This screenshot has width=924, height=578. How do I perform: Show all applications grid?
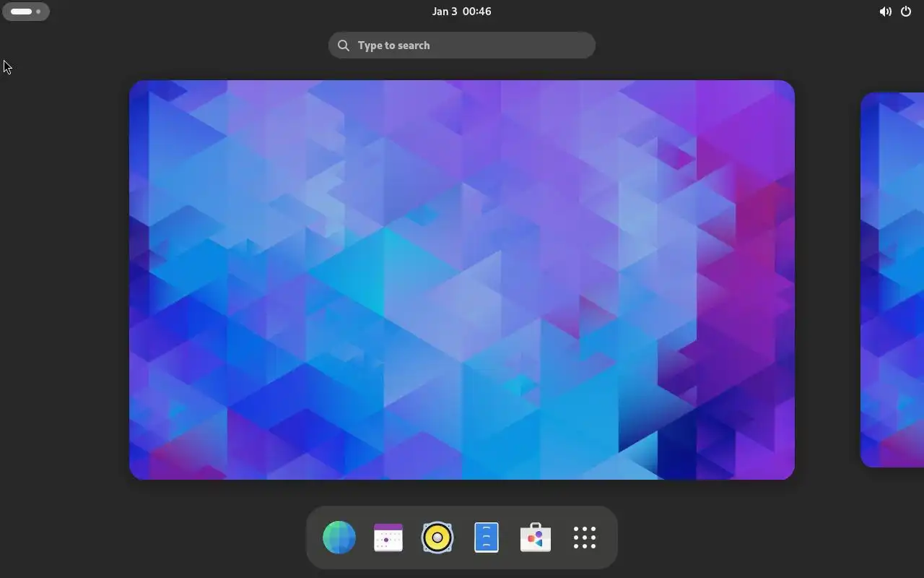pos(585,538)
